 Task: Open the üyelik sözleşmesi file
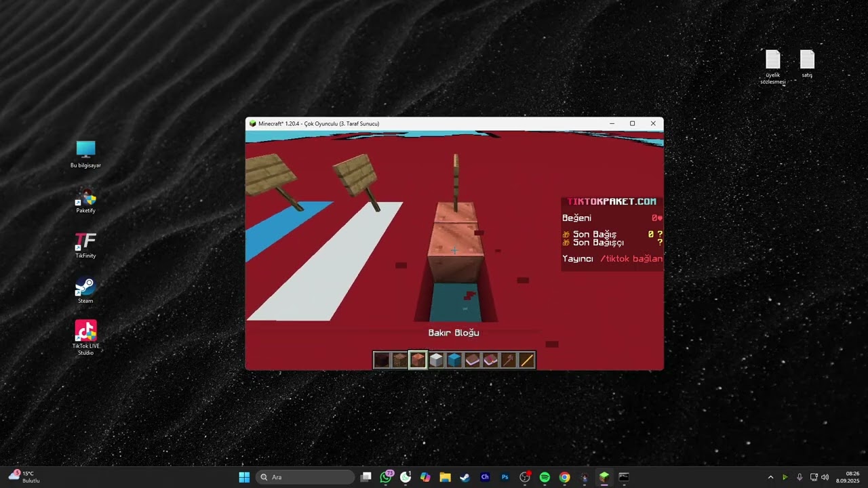click(x=773, y=67)
